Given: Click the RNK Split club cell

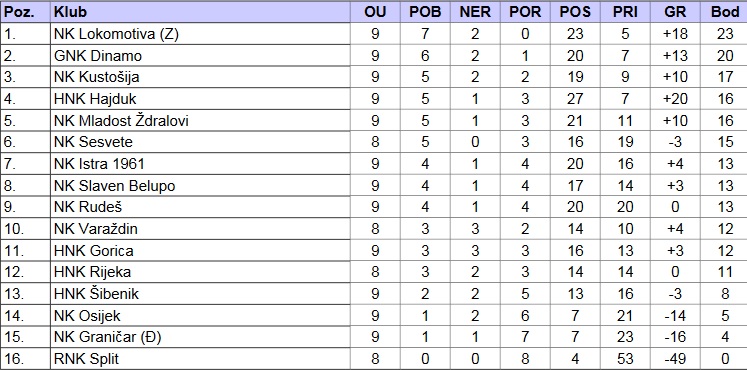Looking at the screenshot, I should (200, 359).
